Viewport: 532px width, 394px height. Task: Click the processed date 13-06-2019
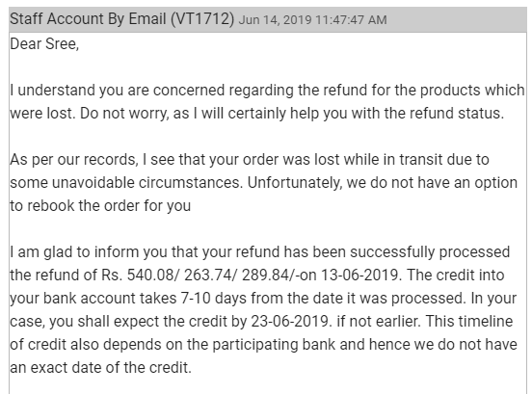[359, 276]
